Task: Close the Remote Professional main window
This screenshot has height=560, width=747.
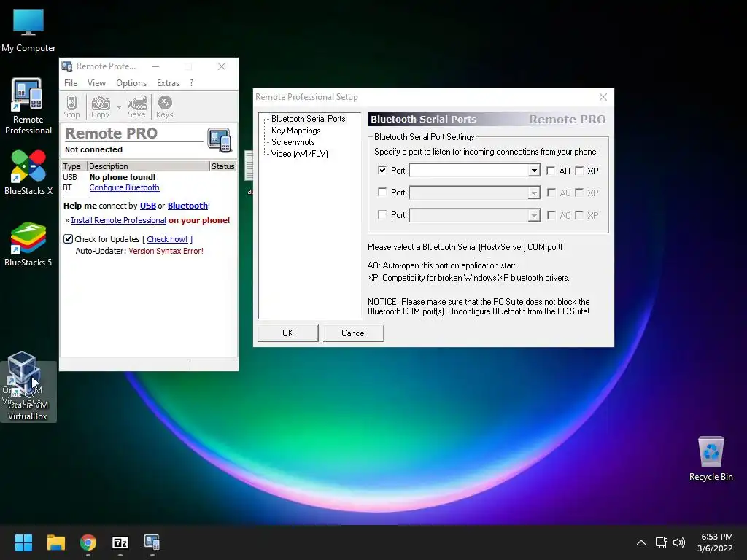Action: (x=222, y=66)
